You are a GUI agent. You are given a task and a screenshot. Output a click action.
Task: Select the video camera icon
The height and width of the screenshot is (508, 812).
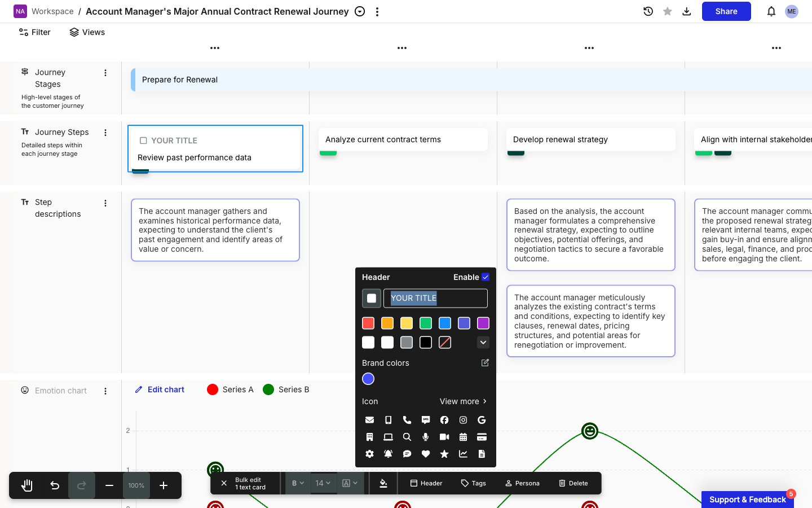[x=444, y=437]
